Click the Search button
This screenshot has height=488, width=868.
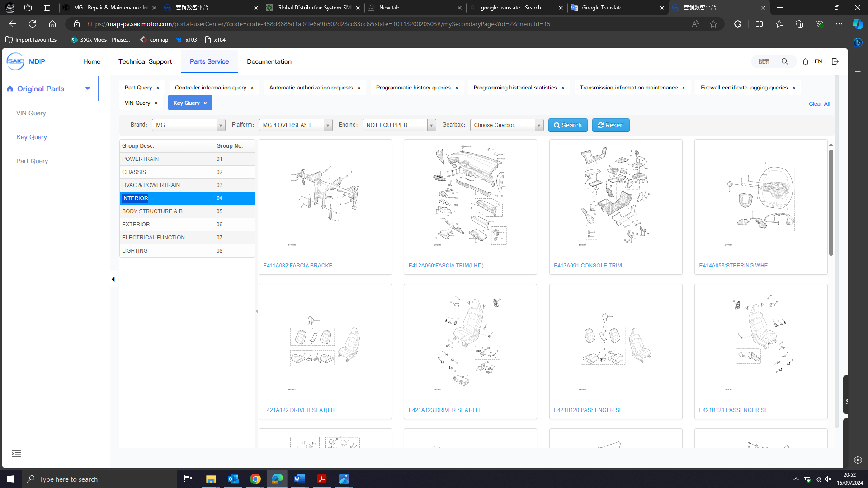tap(568, 125)
